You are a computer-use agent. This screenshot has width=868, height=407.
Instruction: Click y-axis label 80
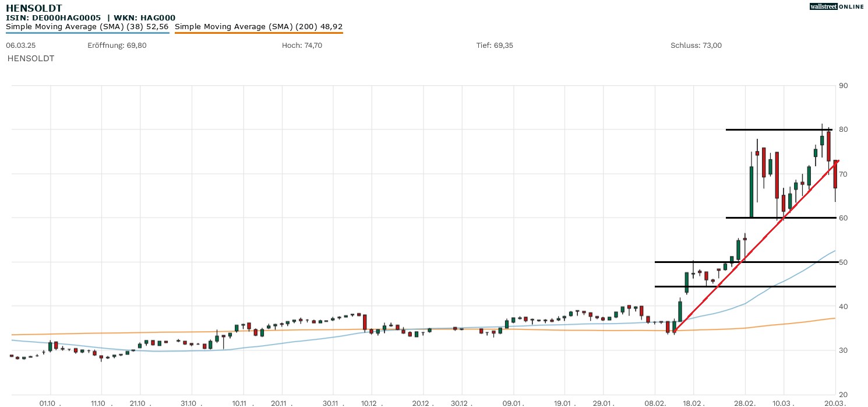(843, 129)
